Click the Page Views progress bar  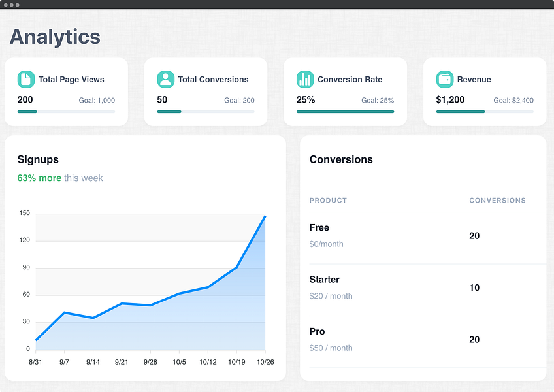[x=66, y=112]
